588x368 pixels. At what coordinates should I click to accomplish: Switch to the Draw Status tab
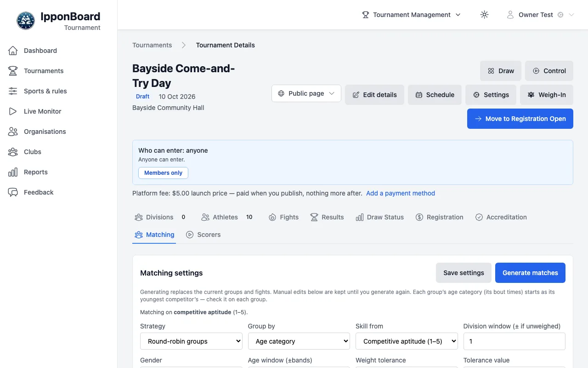(x=379, y=217)
